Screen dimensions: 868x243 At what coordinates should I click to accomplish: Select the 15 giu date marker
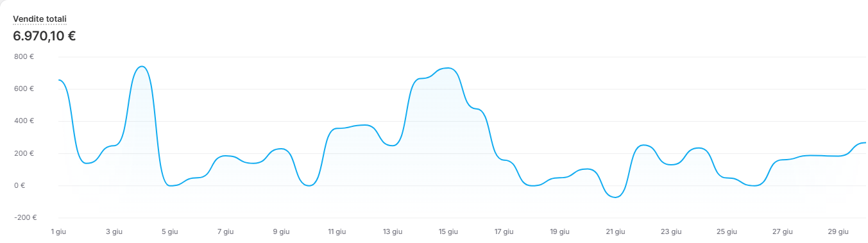[x=448, y=231]
